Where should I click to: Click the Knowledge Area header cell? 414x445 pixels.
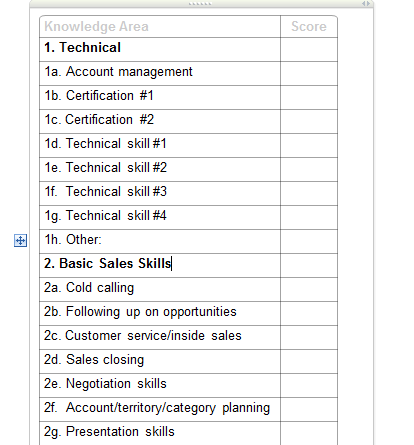(x=160, y=26)
